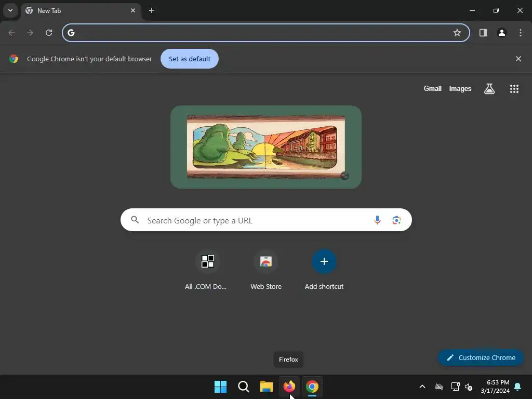Open notifications bell icon

(x=517, y=387)
